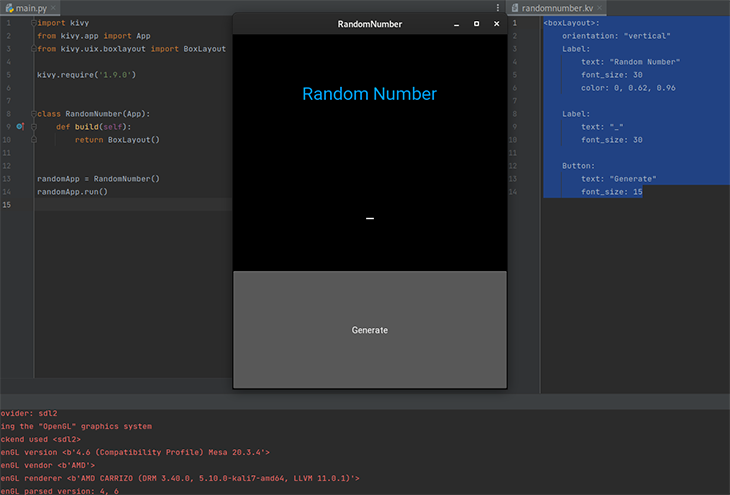Click 'color: 0, 0.62, 0.96' line
730x495 pixels.
(628, 88)
